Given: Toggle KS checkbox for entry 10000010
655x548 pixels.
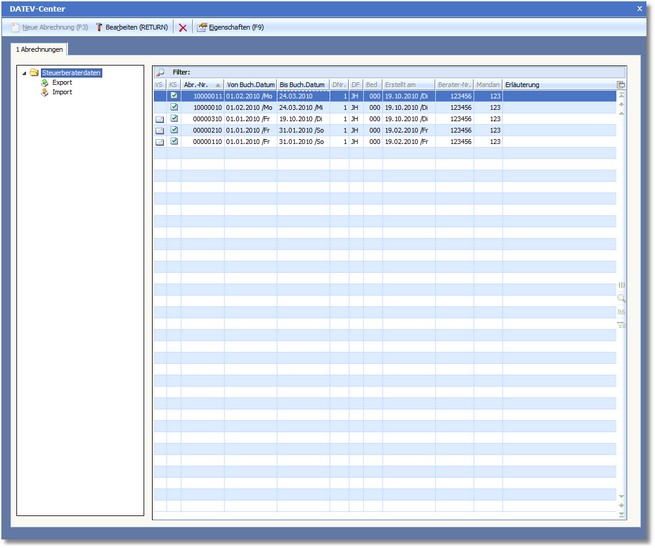Looking at the screenshot, I should [x=174, y=107].
